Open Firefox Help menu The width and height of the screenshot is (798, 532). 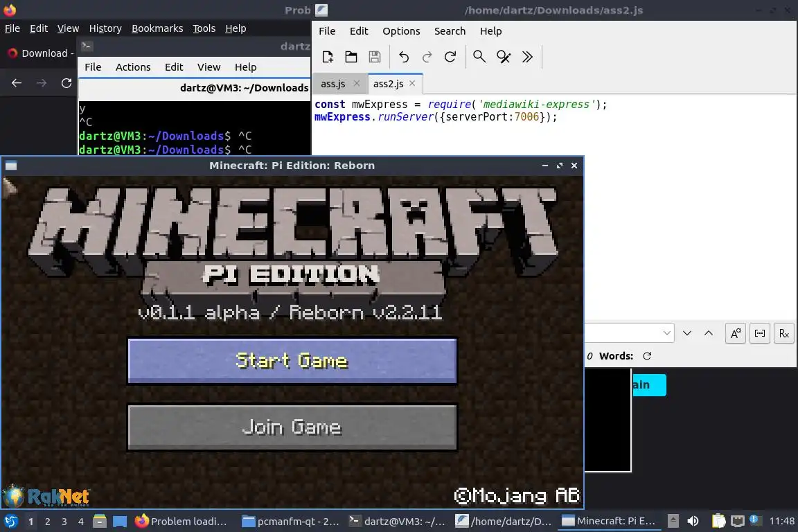point(236,28)
